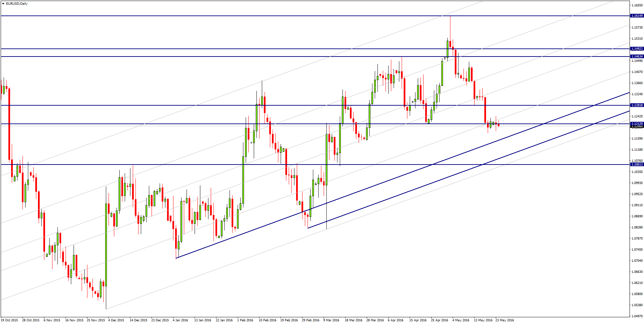Click the 1.09520 price axis value
644x324 pixels.
coord(637,194)
